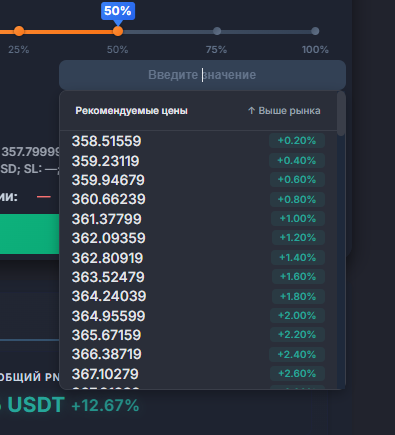Select the +2.40% badge

[x=297, y=354]
